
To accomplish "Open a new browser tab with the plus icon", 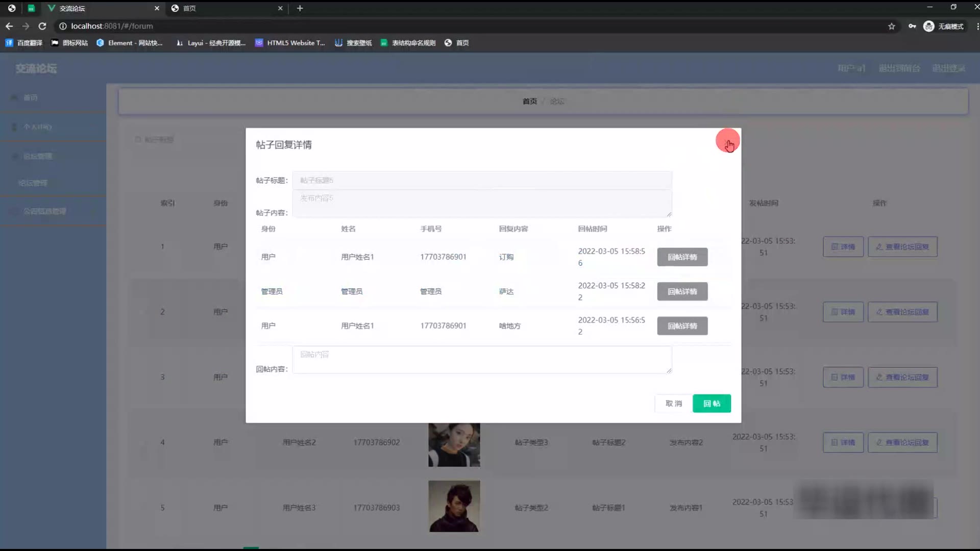I will point(300,8).
